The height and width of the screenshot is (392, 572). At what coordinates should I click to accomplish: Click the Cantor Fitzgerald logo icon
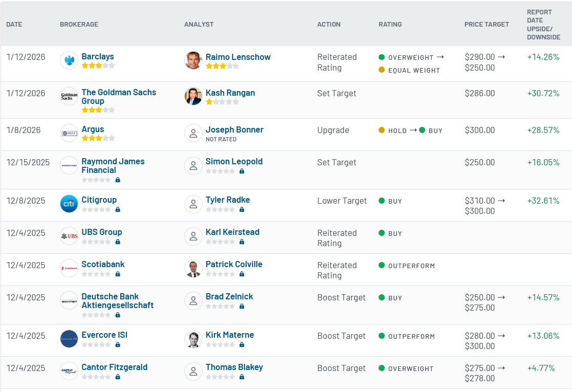69,371
